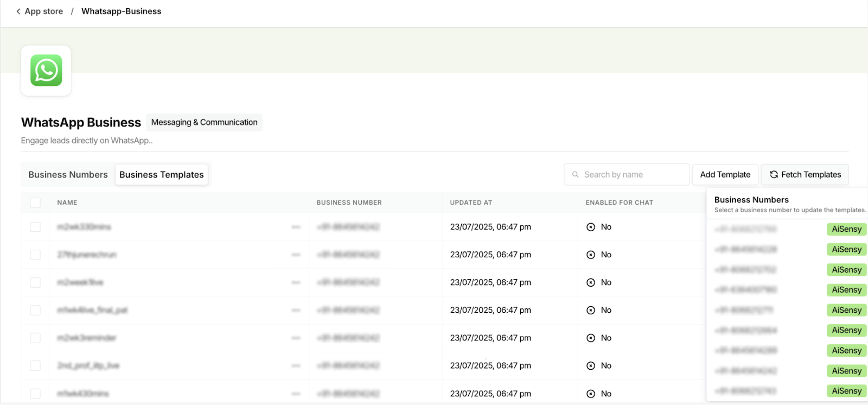
Task: Open the m2wk3reminder template name
Action: (x=87, y=338)
